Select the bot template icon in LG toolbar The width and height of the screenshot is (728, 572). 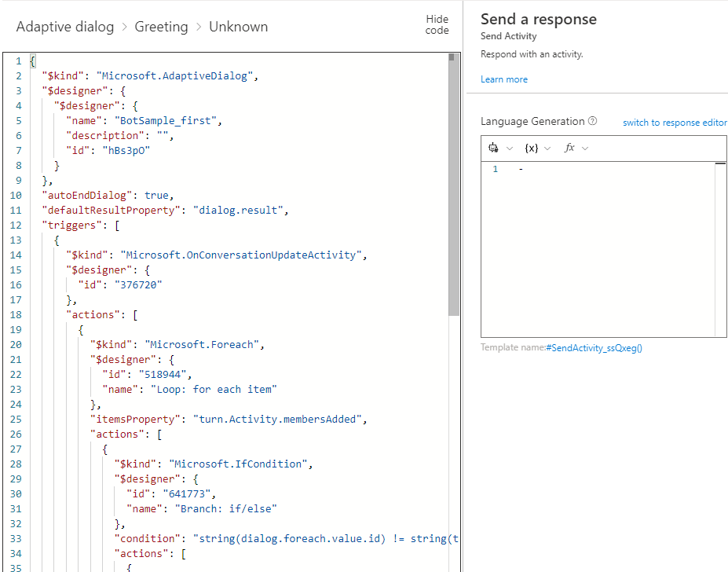point(494,148)
